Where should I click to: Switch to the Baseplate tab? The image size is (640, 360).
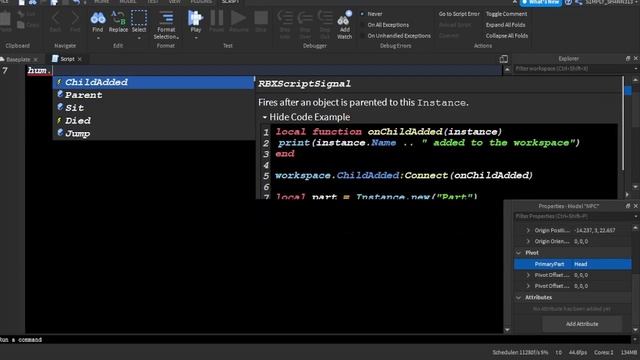[18, 59]
